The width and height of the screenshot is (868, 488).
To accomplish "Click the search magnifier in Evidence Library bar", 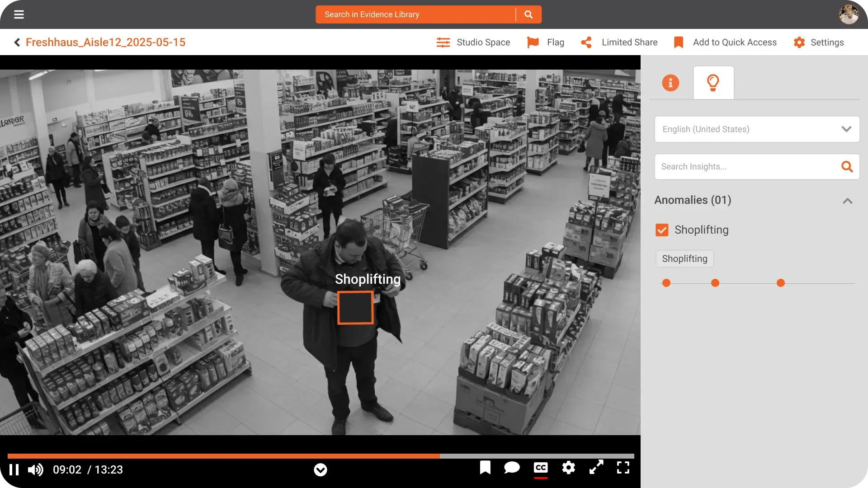I will tap(528, 14).
